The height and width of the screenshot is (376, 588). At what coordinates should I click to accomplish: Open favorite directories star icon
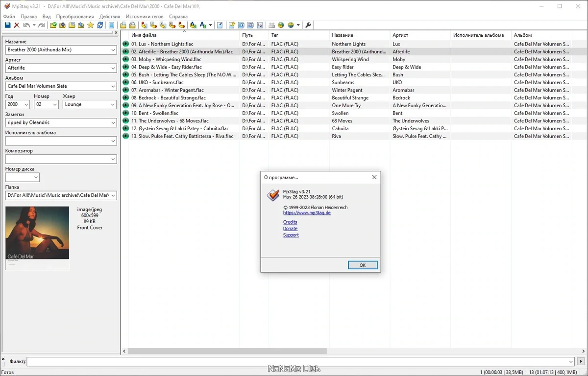point(90,25)
